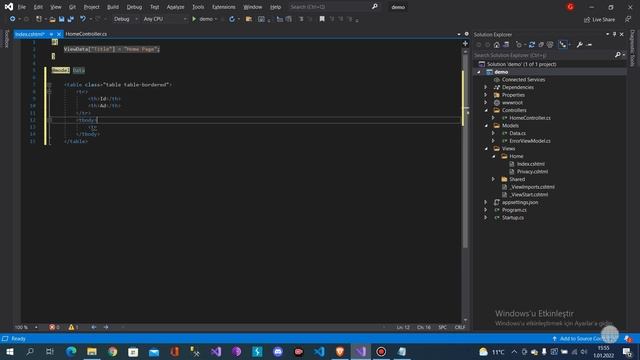
Task: Switch to HomeController.cs tab
Action: (86, 34)
